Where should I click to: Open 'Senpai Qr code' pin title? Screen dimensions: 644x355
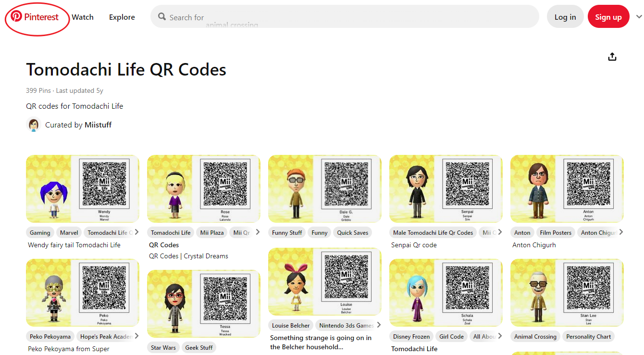click(x=414, y=245)
